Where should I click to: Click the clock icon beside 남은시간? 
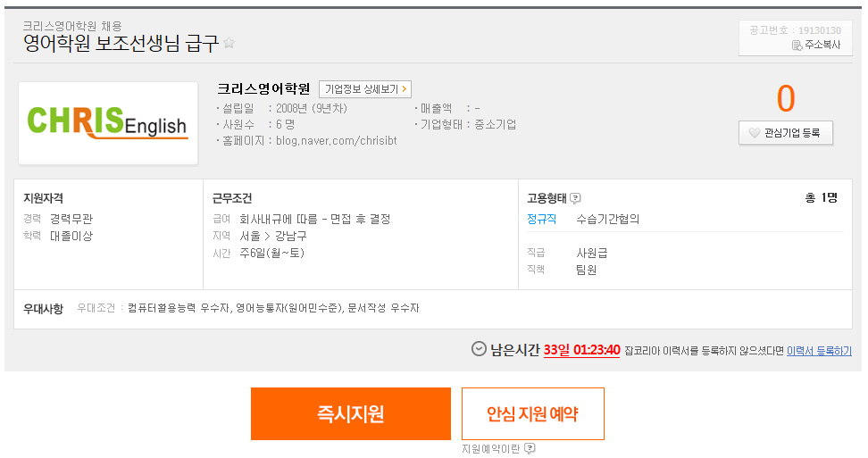pos(479,349)
